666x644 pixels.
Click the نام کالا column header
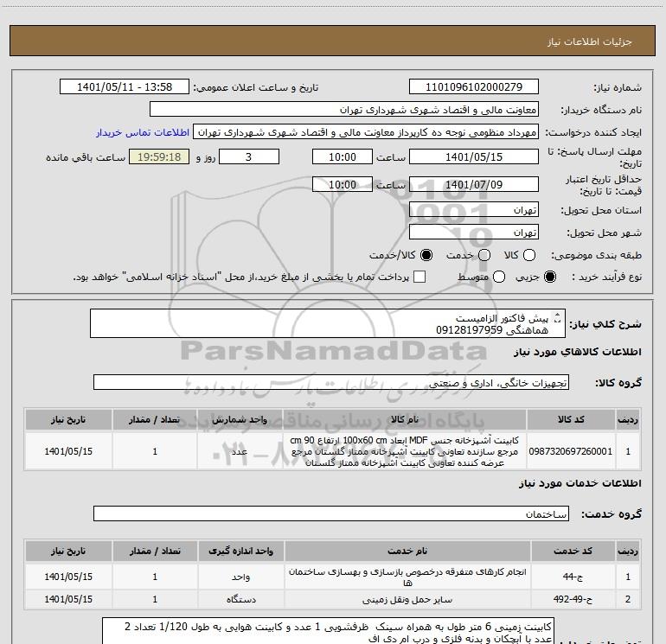(405, 420)
